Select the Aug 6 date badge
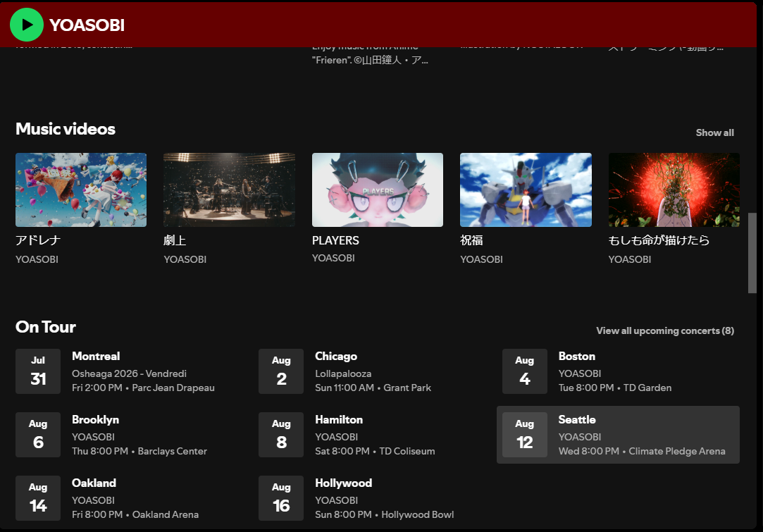Image resolution: width=763 pixels, height=532 pixels. coord(38,435)
